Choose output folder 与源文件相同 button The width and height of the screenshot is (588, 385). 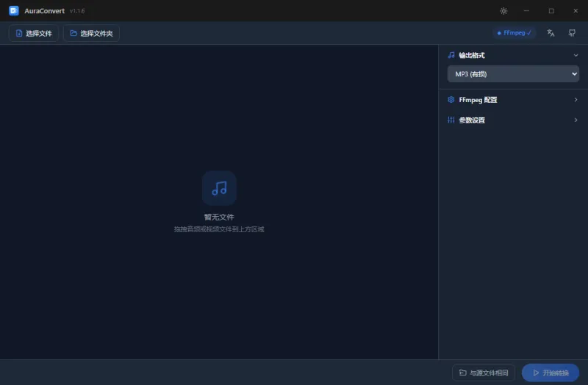click(x=484, y=373)
